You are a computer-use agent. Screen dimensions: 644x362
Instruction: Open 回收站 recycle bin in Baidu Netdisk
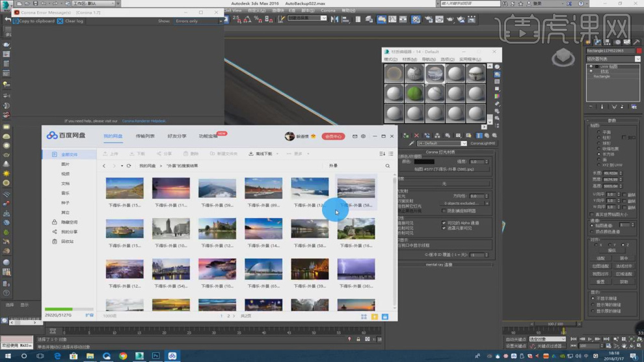click(x=64, y=242)
